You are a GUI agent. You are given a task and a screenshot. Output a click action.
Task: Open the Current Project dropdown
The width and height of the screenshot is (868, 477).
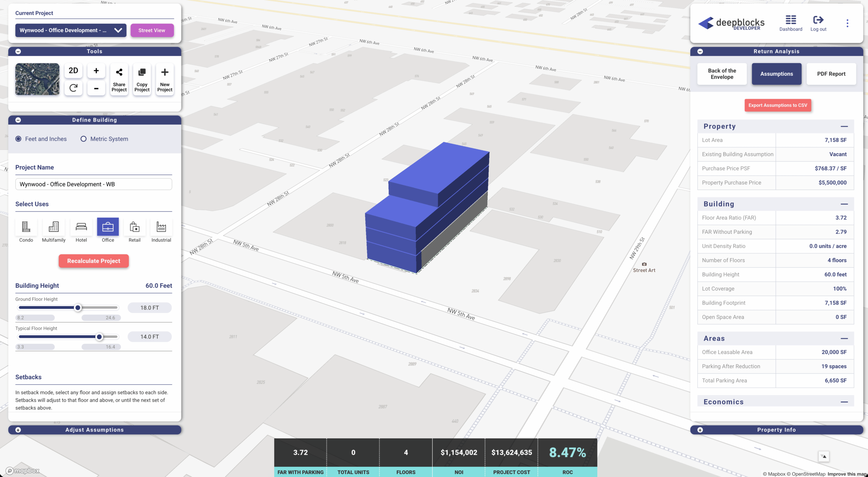click(x=71, y=30)
